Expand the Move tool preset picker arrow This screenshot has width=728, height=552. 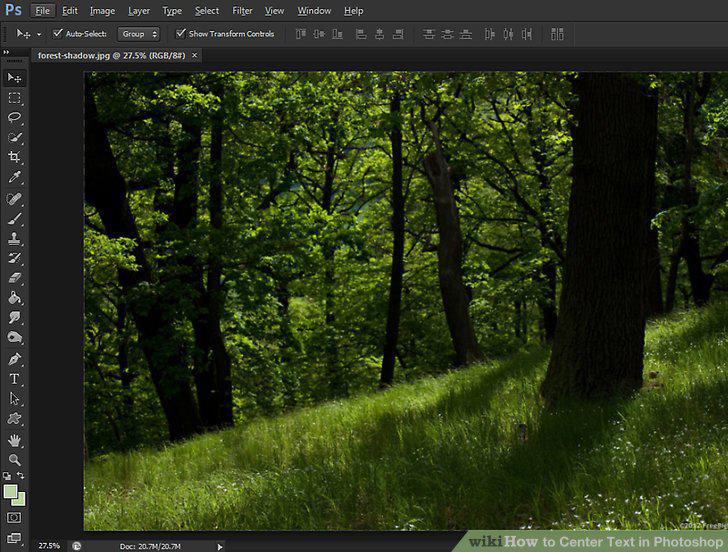[x=39, y=34]
